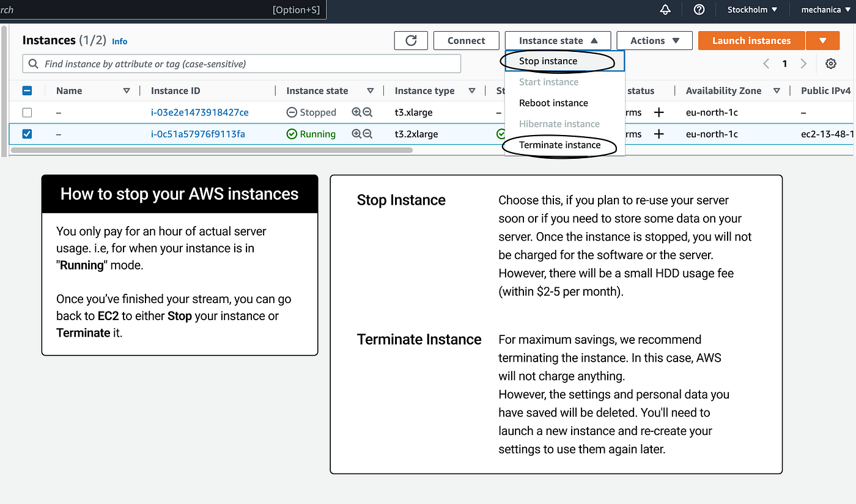
Task: Sort by the Name column
Action: tap(127, 90)
